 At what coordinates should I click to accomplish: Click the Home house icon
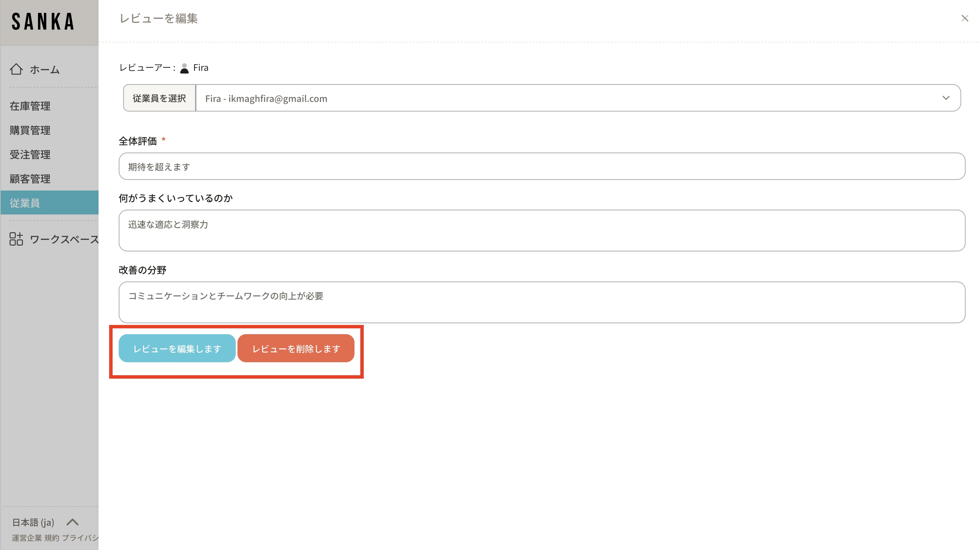click(x=16, y=69)
